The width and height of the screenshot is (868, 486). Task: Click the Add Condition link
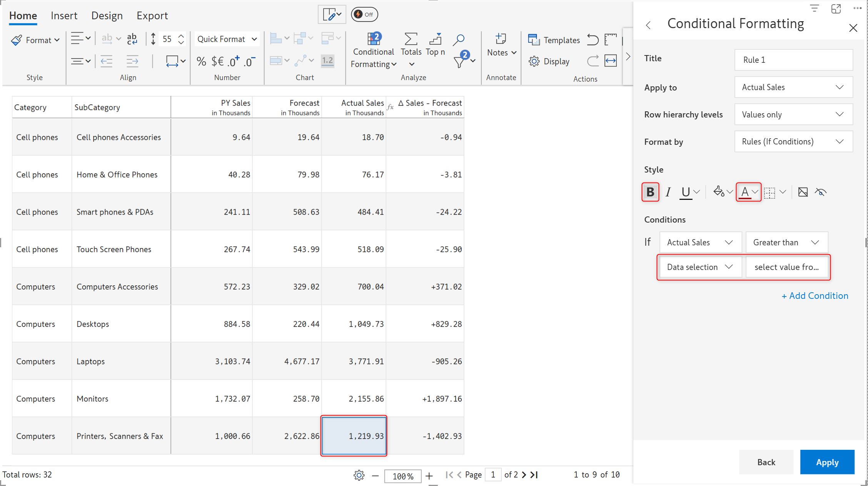coord(815,295)
